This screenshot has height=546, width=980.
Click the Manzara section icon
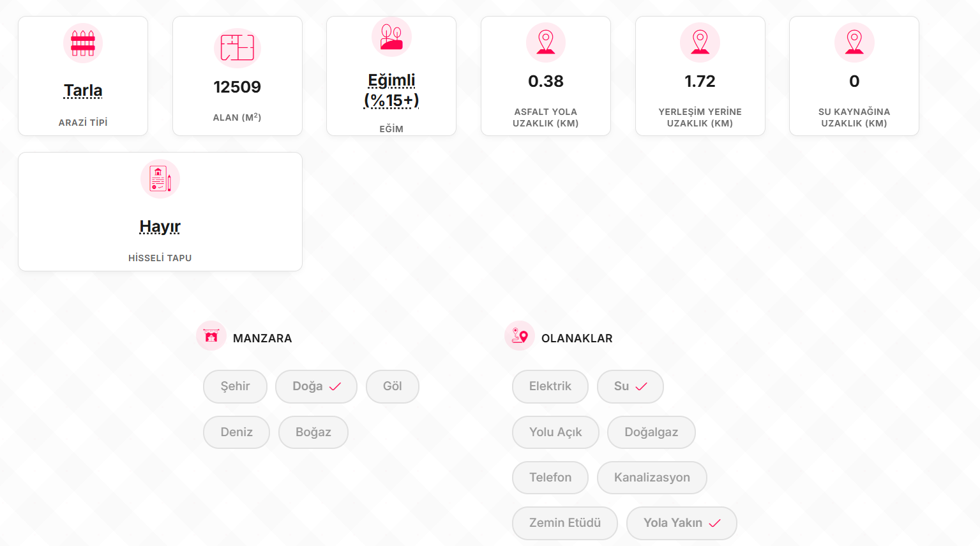pos(211,336)
